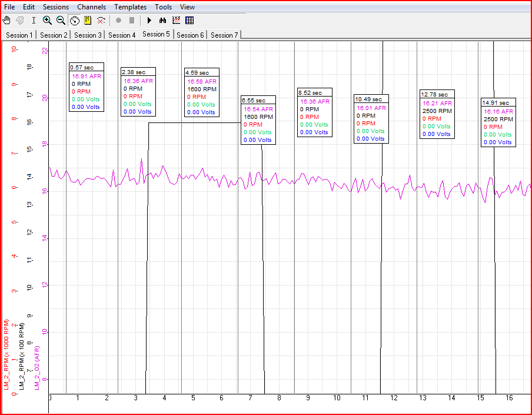Click the LM_2_RPM (x 1000 RPM) axis label
This screenshot has height=415, width=532.
(6, 354)
